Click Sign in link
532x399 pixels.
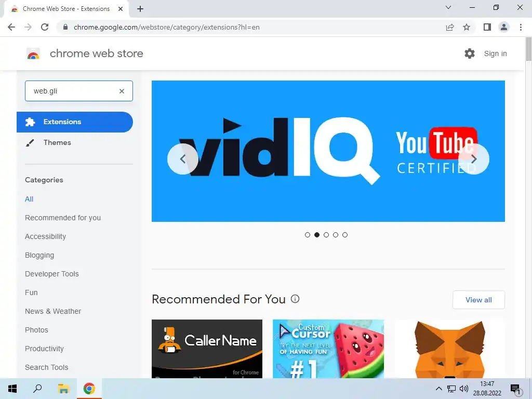495,54
